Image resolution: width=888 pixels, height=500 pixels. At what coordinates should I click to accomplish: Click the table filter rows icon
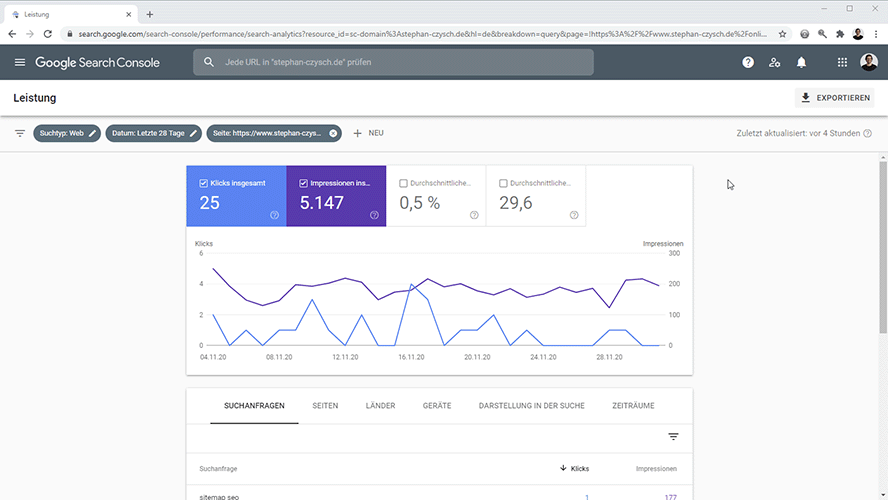tap(673, 437)
